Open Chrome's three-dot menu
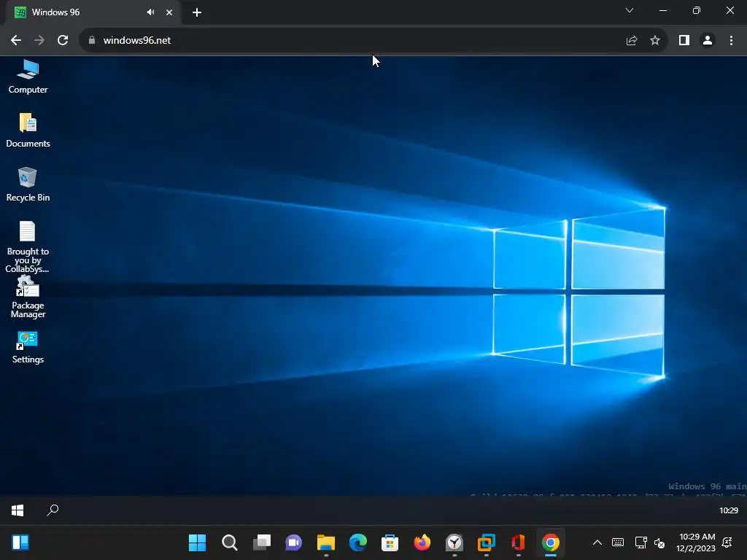 pyautogui.click(x=731, y=41)
